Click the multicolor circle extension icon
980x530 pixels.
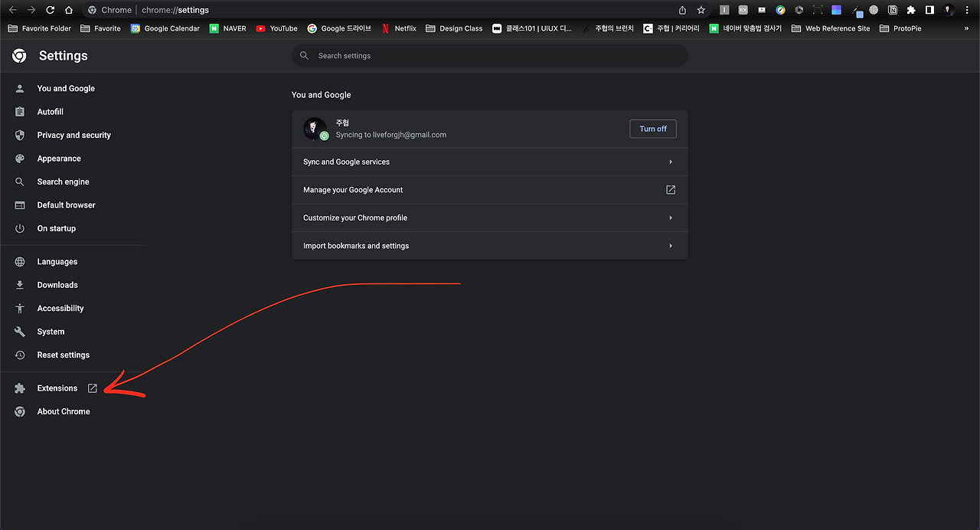point(780,10)
